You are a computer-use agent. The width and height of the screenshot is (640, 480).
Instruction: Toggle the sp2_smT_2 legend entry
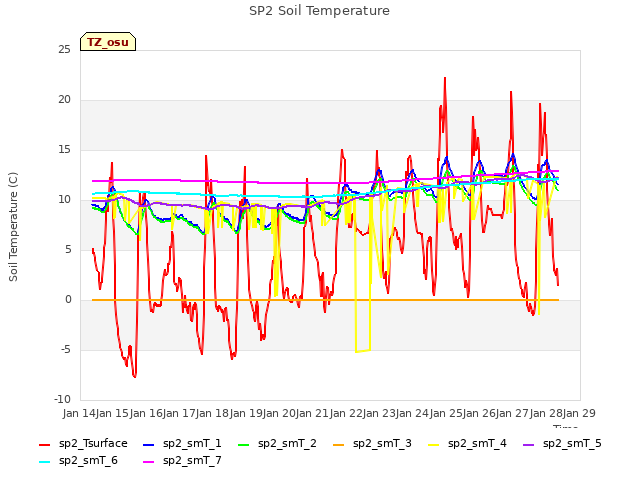coord(277,444)
